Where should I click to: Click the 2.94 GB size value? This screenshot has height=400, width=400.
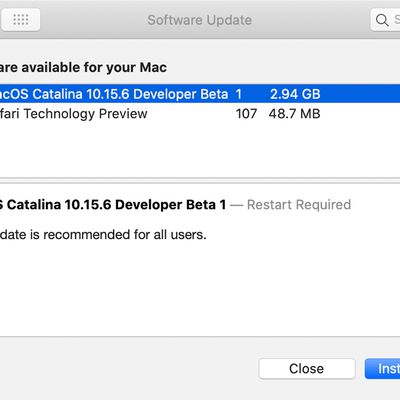(x=295, y=94)
